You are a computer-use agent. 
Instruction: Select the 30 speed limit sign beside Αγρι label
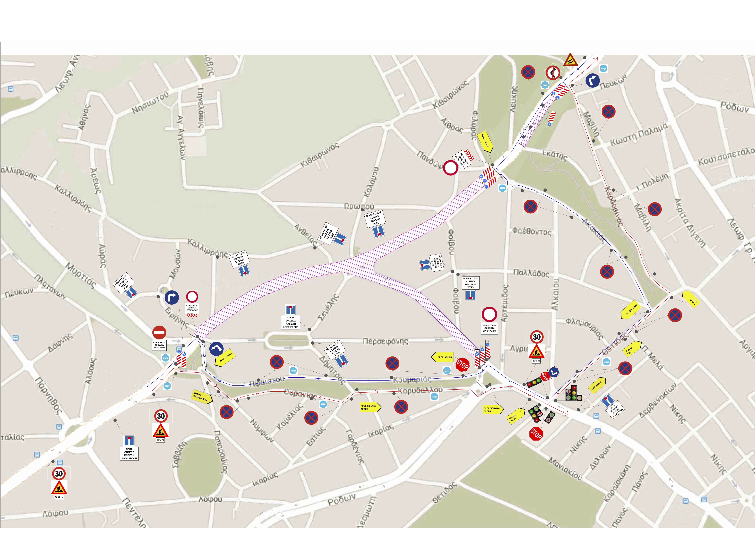click(537, 337)
